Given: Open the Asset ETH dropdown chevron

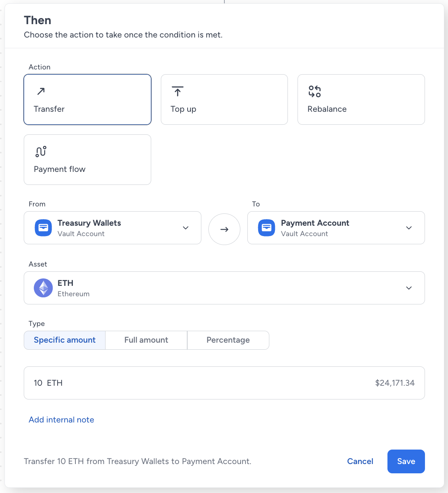Looking at the screenshot, I should (x=409, y=288).
